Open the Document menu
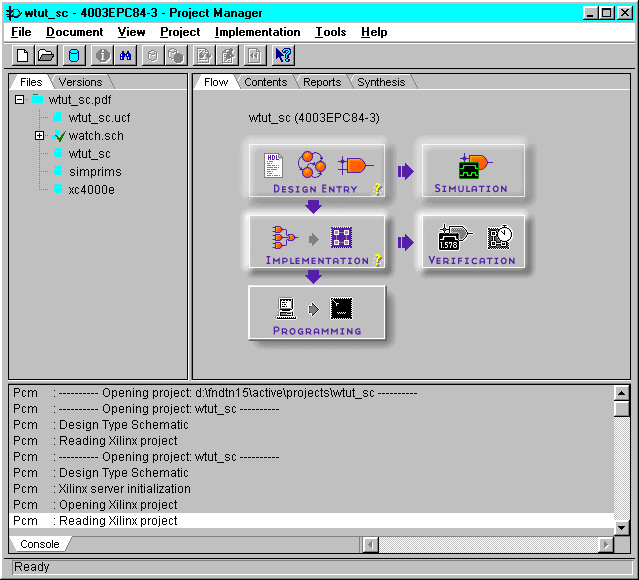 75,32
